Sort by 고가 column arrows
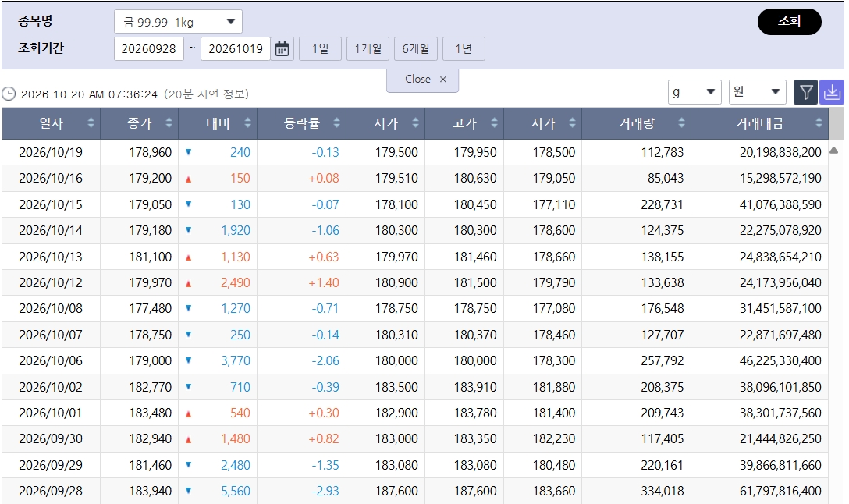The height and width of the screenshot is (504, 849). pos(494,123)
